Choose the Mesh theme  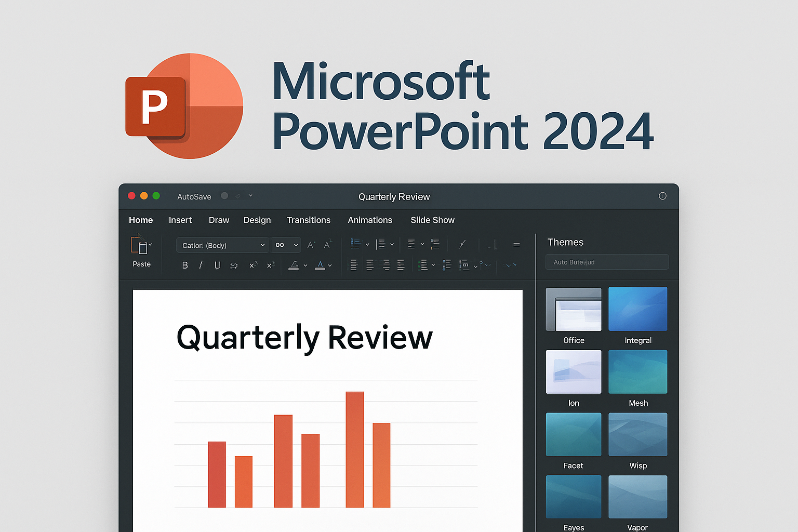(637, 372)
